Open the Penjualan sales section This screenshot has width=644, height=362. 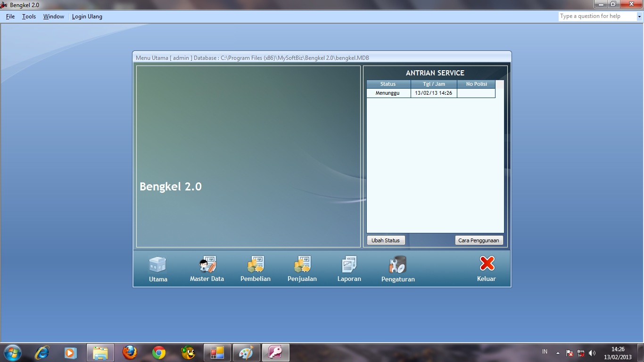tap(302, 269)
